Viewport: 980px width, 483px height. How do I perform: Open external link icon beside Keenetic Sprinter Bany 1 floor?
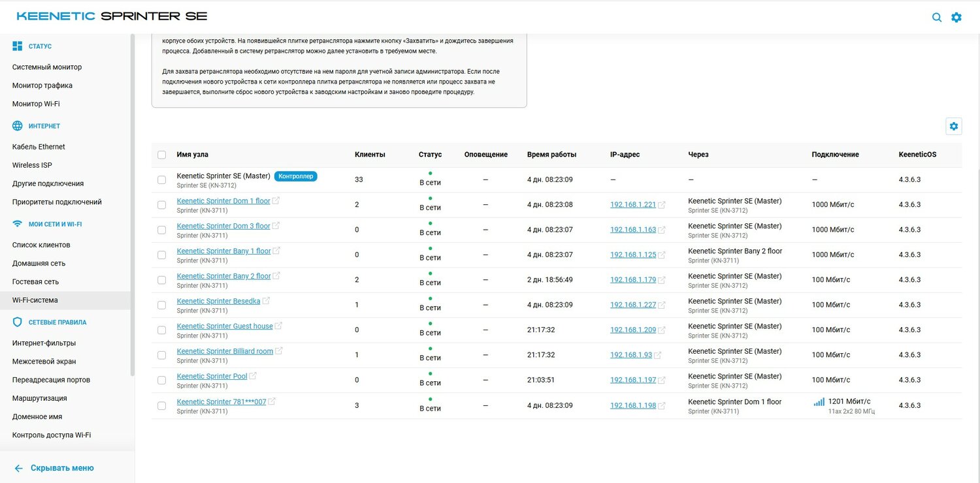(276, 251)
